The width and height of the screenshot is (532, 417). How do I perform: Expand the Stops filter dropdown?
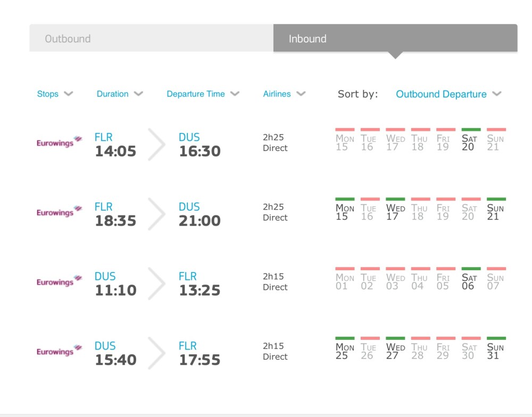(x=54, y=94)
